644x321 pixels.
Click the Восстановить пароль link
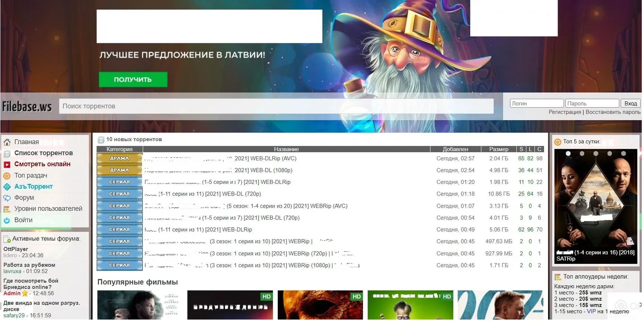(613, 112)
